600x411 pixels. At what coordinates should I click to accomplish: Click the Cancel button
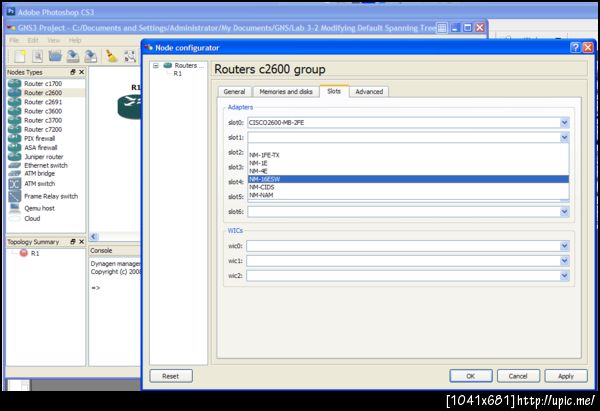click(x=518, y=376)
